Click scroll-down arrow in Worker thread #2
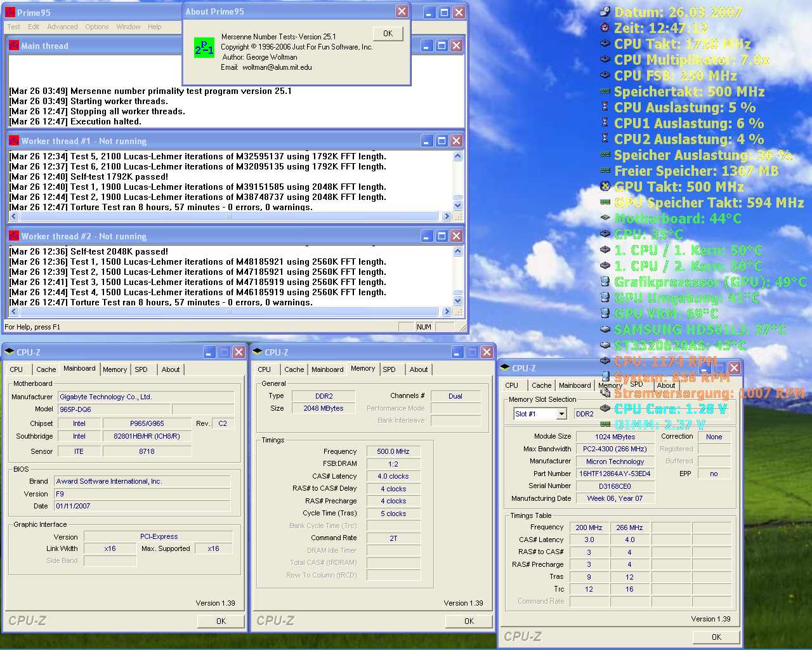Image resolution: width=812 pixels, height=650 pixels. [x=458, y=301]
